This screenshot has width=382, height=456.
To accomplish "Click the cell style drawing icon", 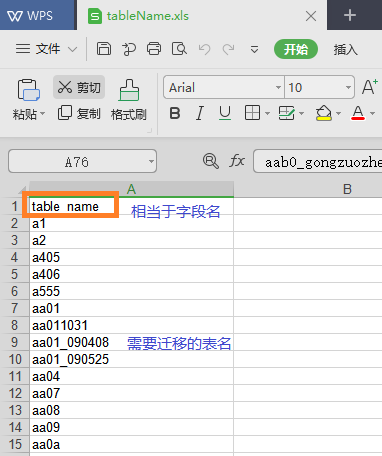I will 286,113.
